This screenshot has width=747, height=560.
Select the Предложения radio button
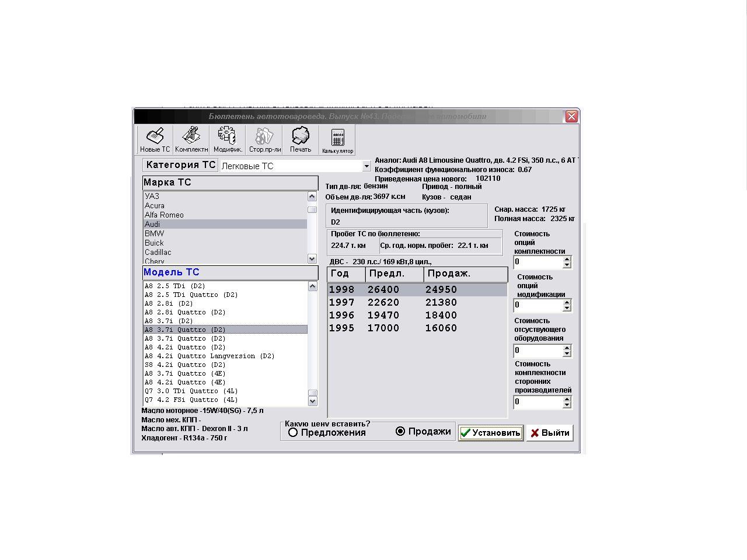pyautogui.click(x=293, y=432)
